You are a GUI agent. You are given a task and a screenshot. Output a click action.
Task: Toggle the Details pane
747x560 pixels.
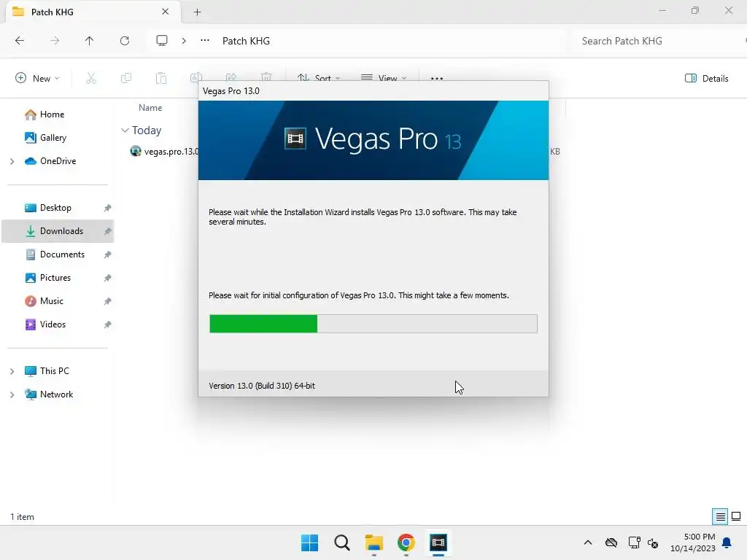point(706,79)
